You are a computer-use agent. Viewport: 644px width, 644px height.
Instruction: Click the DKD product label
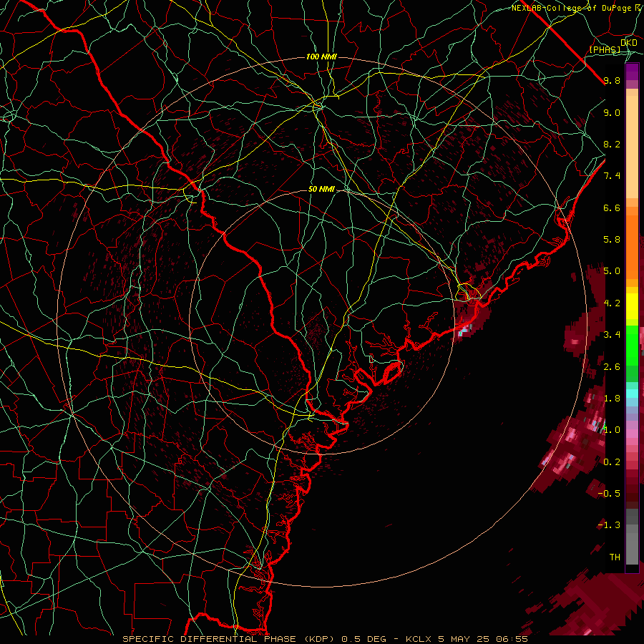(629, 43)
